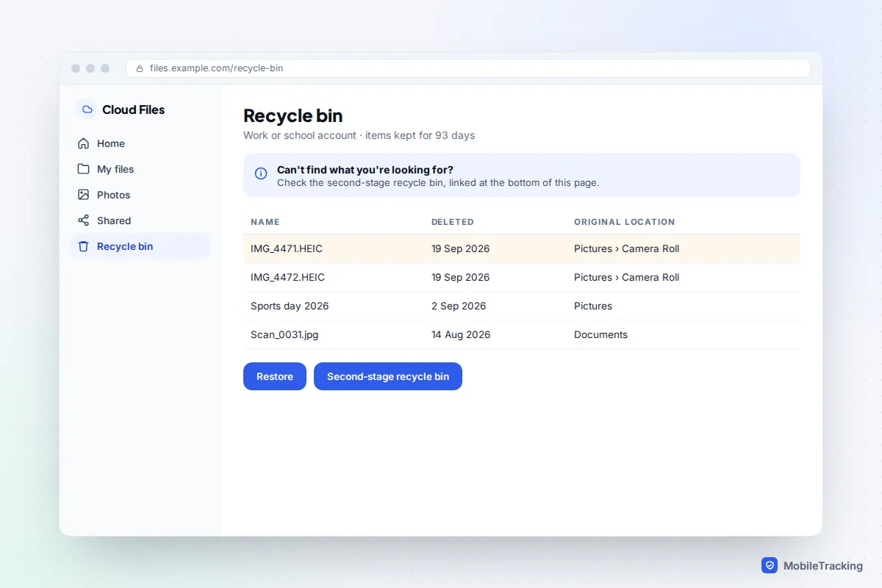Click the 14 Aug 2026 deleted date
Viewport: 882px width, 588px height.
coord(461,334)
